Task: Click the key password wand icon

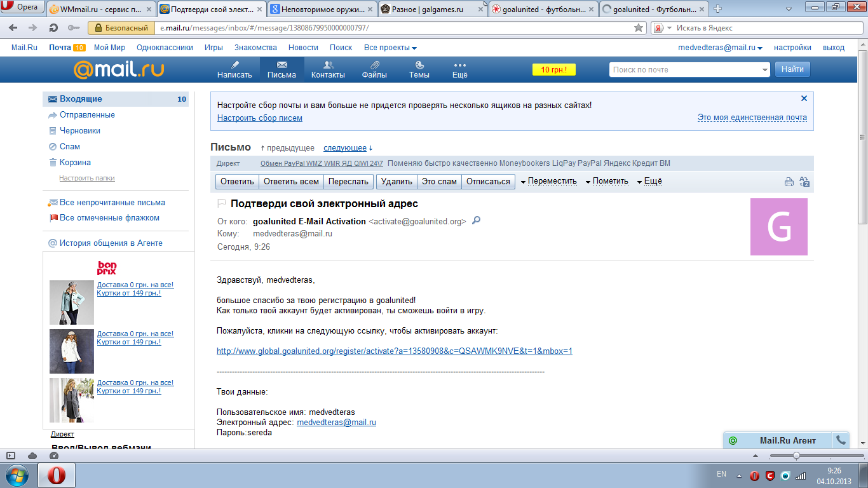Action: tap(74, 28)
